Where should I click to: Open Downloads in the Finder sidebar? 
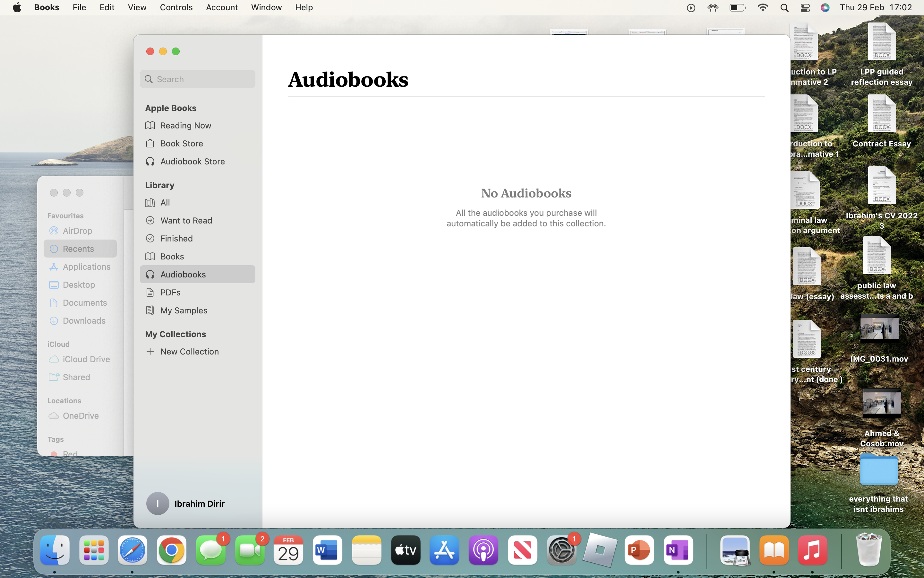pos(80,320)
